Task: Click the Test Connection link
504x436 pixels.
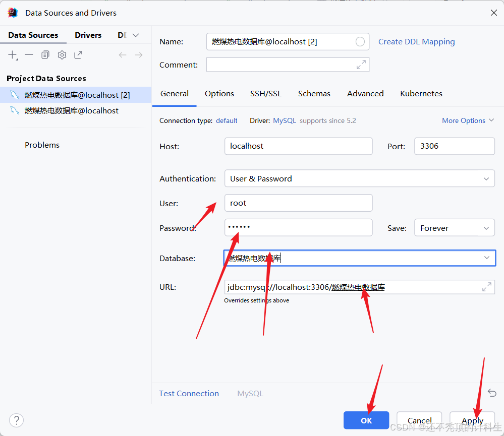Action: [189, 393]
